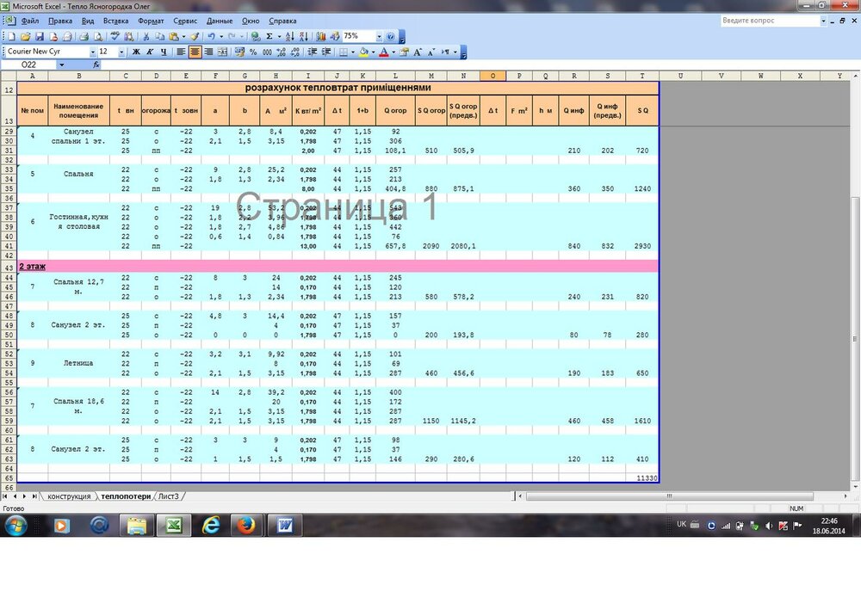Open Firefox from the taskbar
Image resolution: width=861 pixels, height=616 pixels.
pyautogui.click(x=246, y=525)
